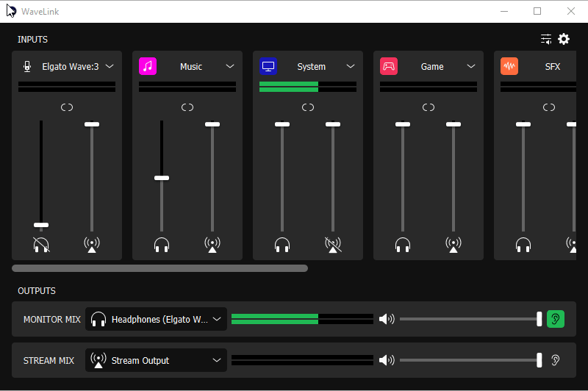Listen to the Stream Mix ear icon

click(556, 360)
